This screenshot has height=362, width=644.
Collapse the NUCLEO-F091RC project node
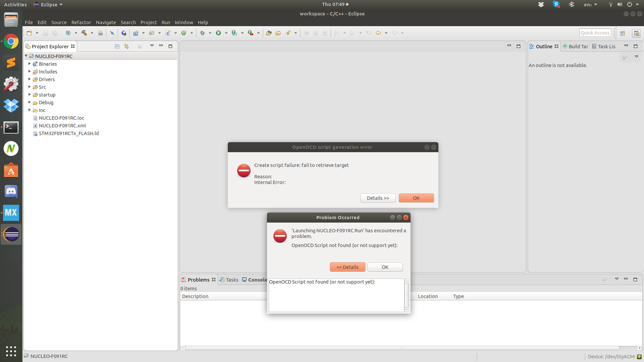pyautogui.click(x=26, y=56)
